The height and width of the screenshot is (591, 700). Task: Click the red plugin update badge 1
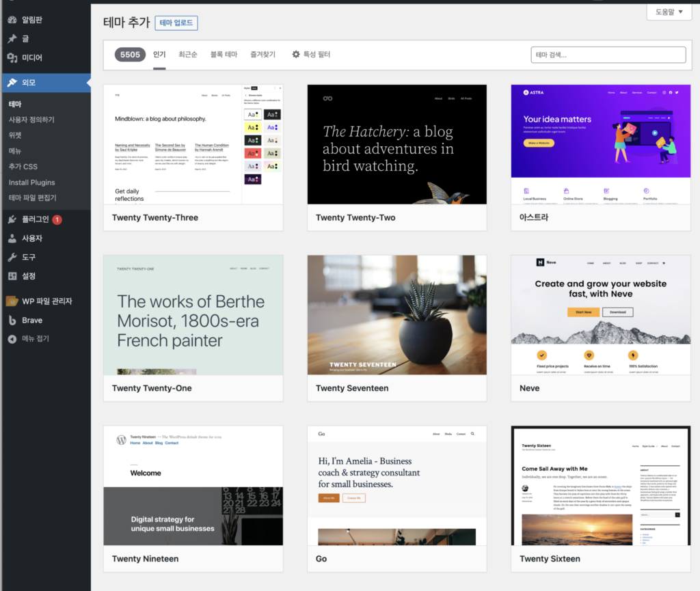(x=57, y=219)
